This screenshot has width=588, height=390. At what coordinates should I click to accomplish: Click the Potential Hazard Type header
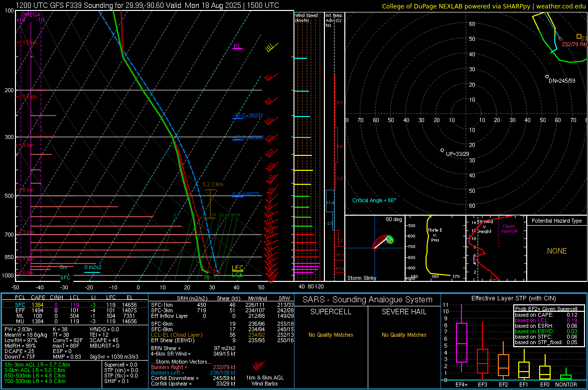tap(557, 221)
